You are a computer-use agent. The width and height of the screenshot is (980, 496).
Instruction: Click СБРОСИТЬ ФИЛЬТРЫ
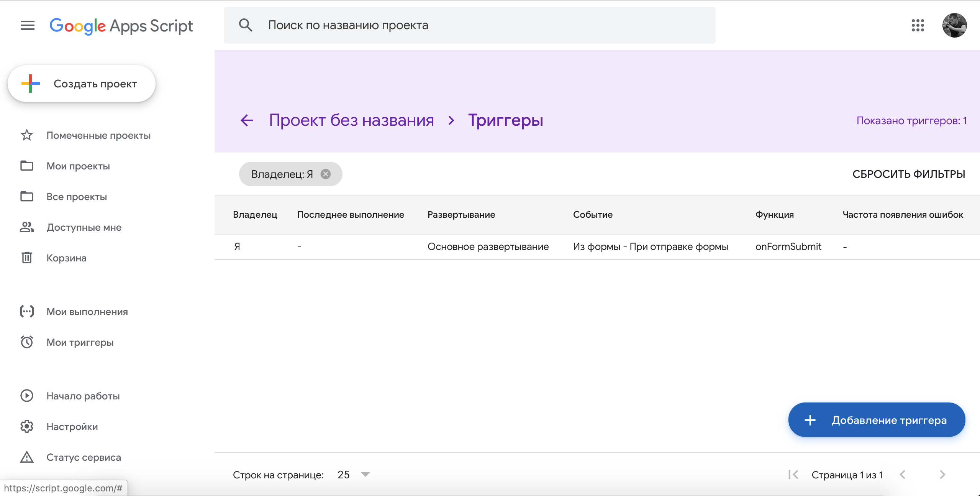pos(909,174)
